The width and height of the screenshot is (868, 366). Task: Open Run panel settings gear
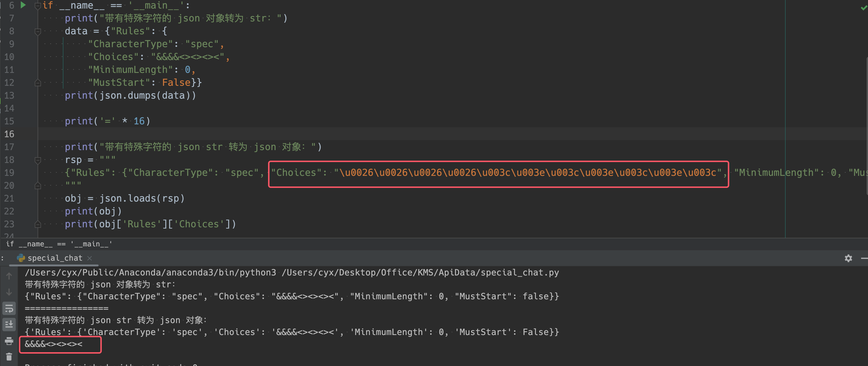click(x=848, y=258)
